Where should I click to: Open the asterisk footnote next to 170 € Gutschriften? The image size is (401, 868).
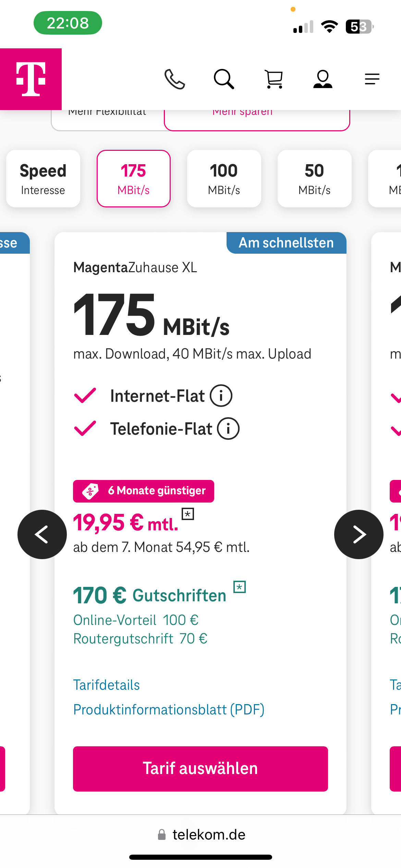pyautogui.click(x=240, y=587)
